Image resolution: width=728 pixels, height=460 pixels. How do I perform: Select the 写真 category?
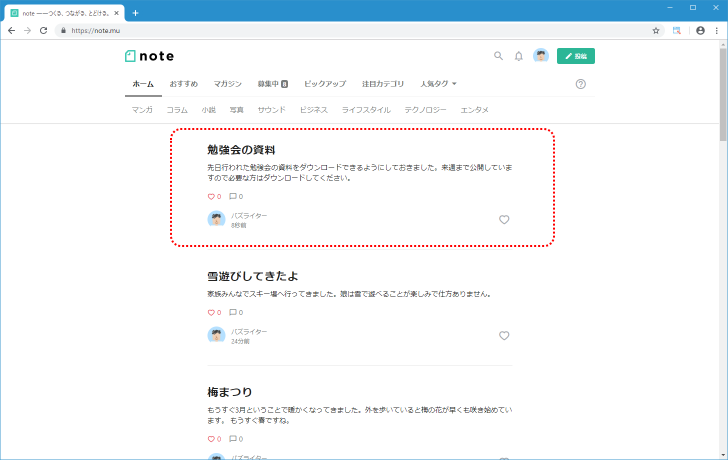236,110
